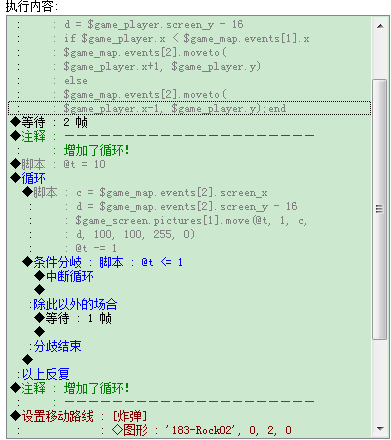The image size is (391, 440).
Task: Select the '等待 : 1 帧' command
Action: [73, 318]
